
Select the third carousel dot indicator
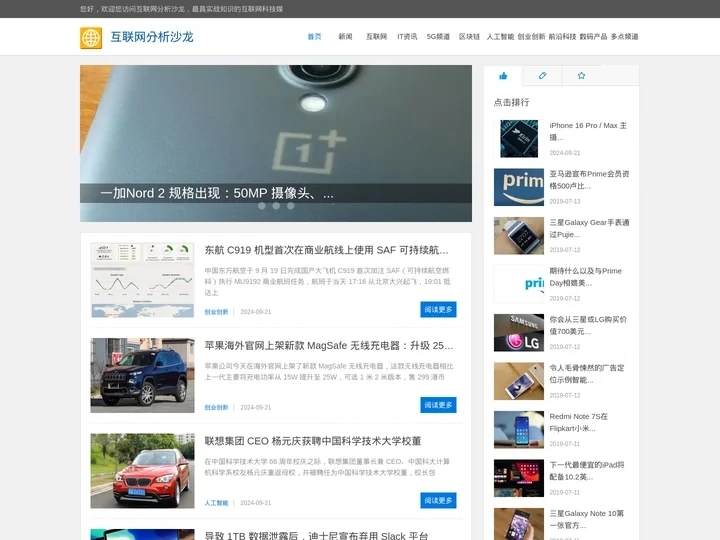coord(291,206)
